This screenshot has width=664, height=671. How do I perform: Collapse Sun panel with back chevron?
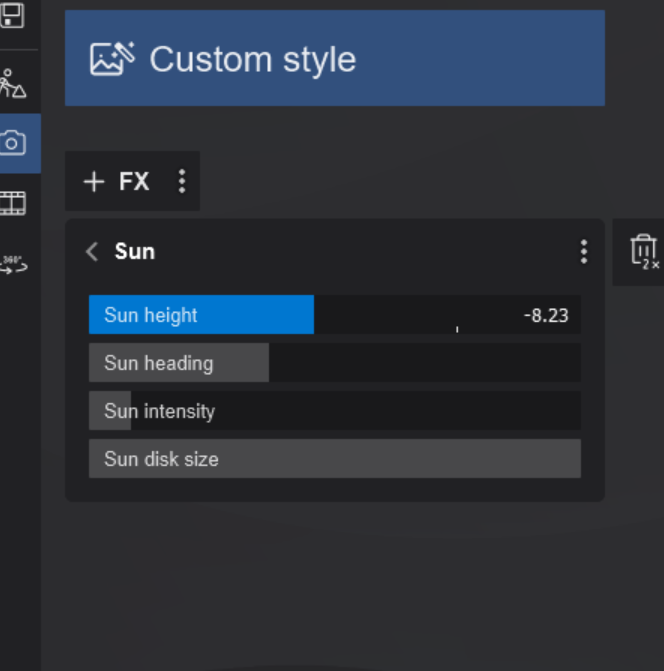(92, 251)
